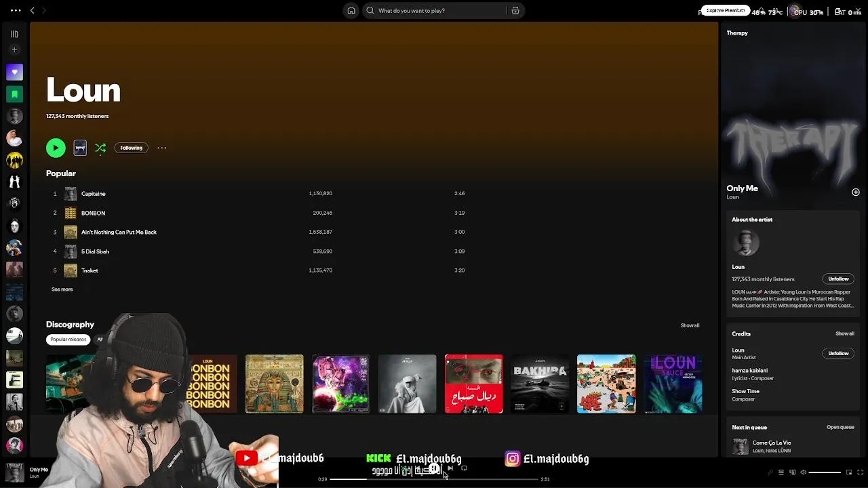868x488 pixels.
Task: Click the Following button to unfollow Loun
Action: pos(132,148)
